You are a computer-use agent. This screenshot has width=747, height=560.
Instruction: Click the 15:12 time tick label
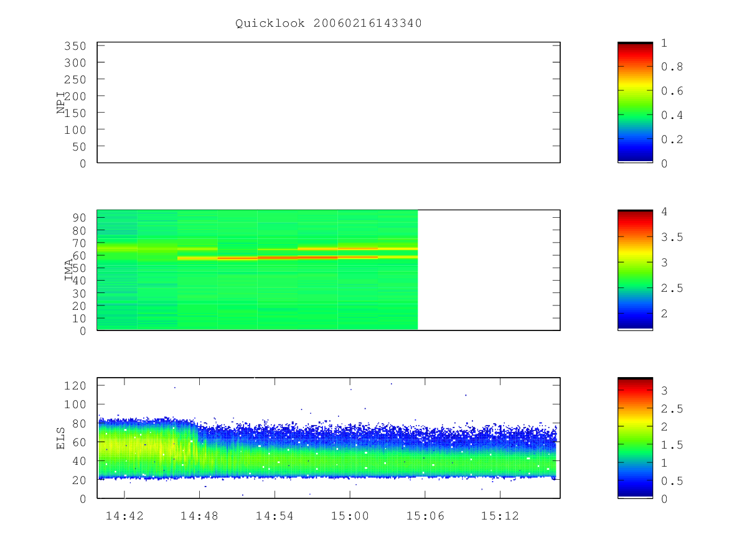(500, 516)
